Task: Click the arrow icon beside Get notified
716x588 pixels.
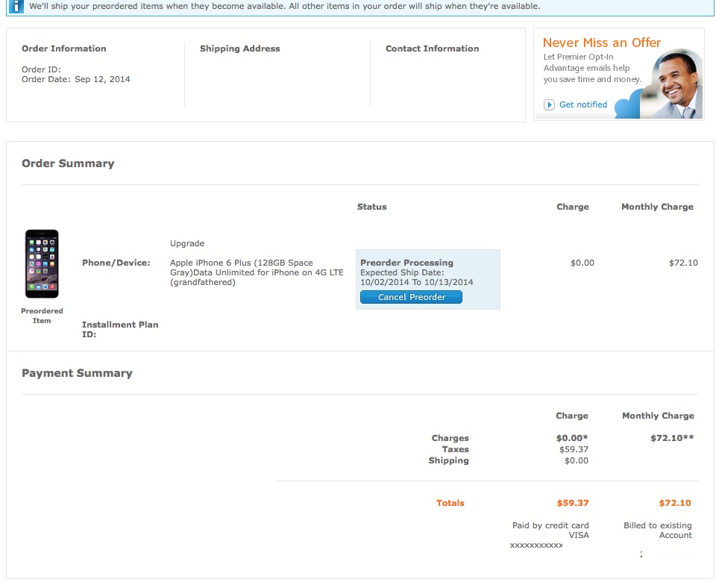Action: tap(549, 104)
